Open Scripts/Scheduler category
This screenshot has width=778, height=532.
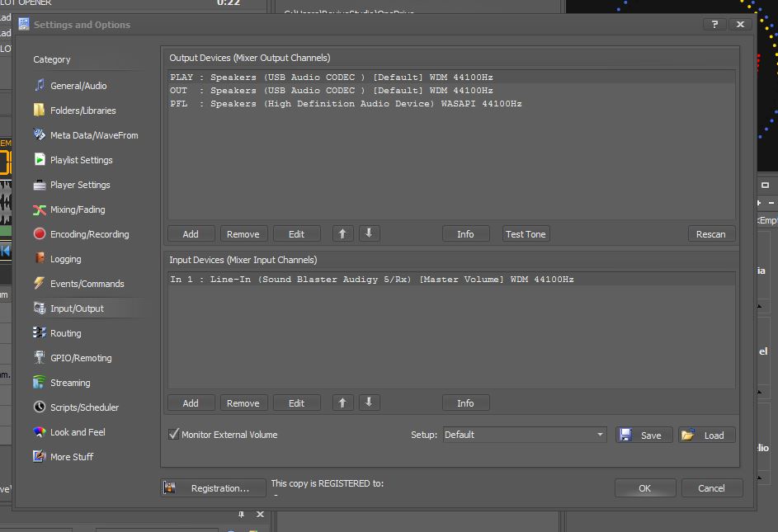pos(84,407)
